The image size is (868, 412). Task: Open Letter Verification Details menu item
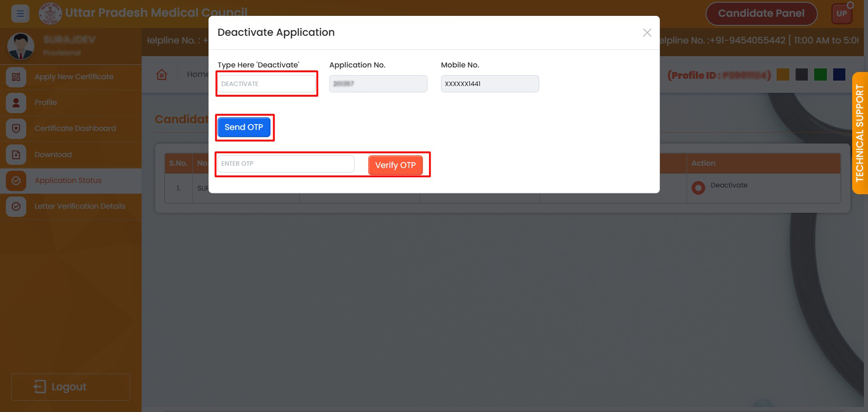click(80, 206)
